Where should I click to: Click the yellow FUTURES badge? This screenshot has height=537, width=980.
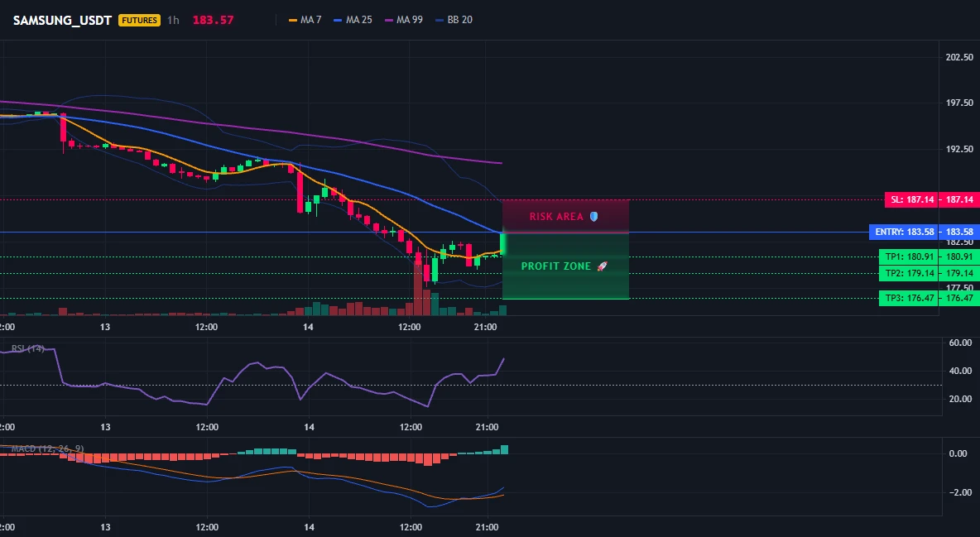click(139, 20)
